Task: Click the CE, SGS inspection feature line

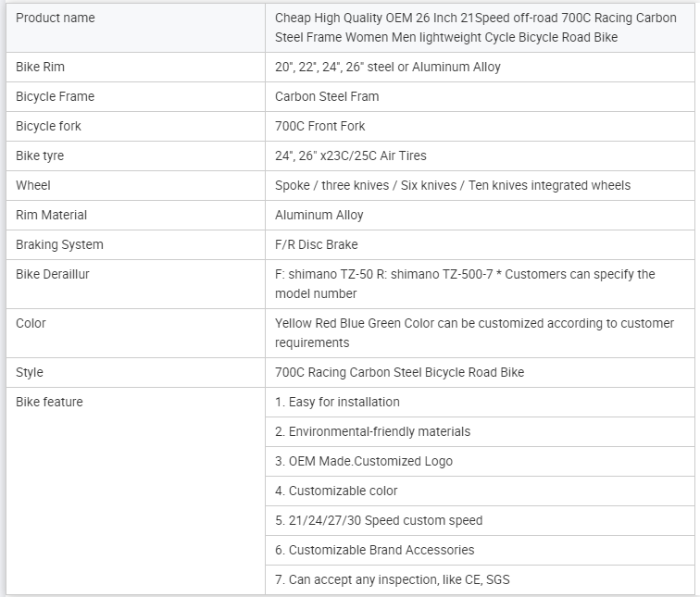Action: tap(393, 579)
